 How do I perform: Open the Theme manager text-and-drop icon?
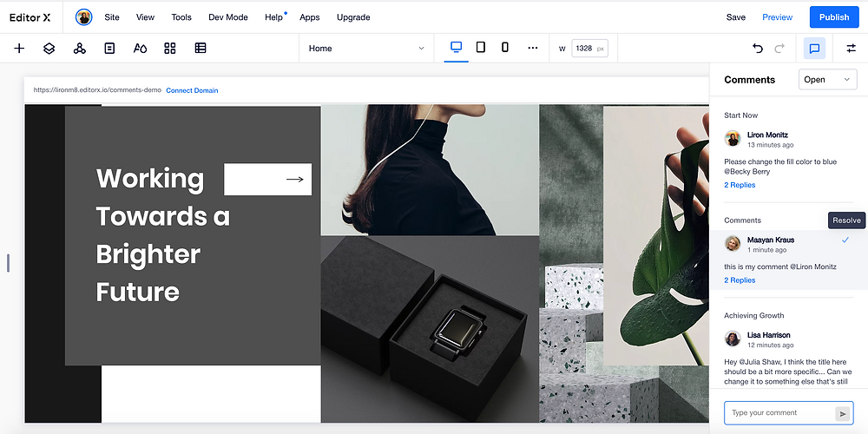(x=140, y=48)
